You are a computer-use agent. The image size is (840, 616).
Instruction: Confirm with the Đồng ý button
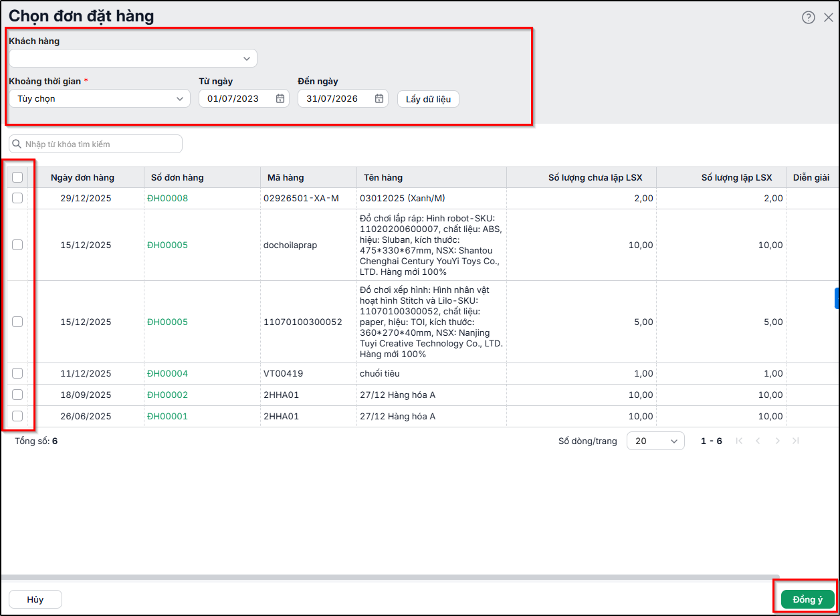tap(808, 599)
